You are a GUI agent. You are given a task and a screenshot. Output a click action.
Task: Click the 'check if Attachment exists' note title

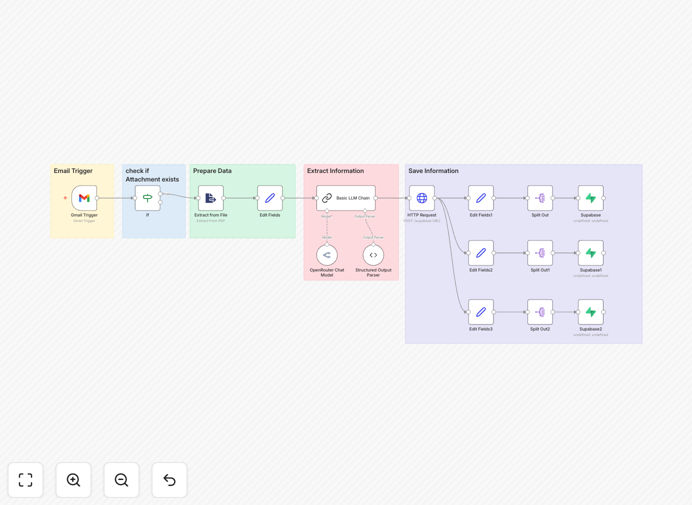152,175
